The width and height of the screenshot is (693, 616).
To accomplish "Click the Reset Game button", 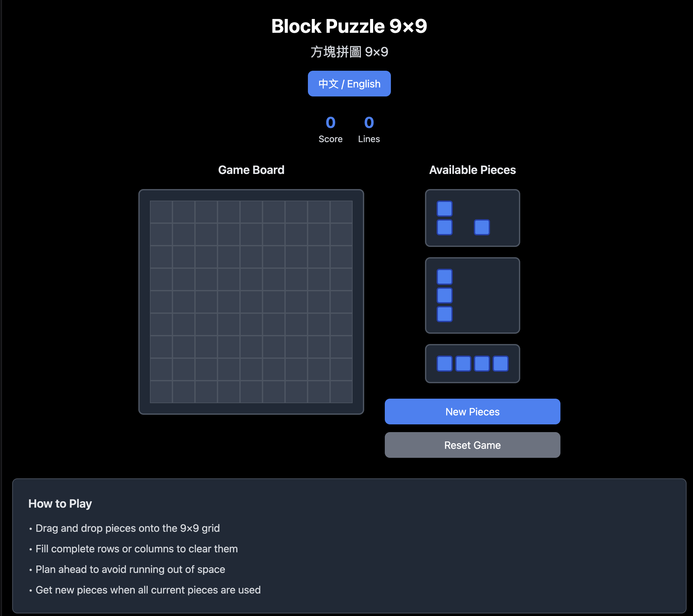I will tap(472, 445).
